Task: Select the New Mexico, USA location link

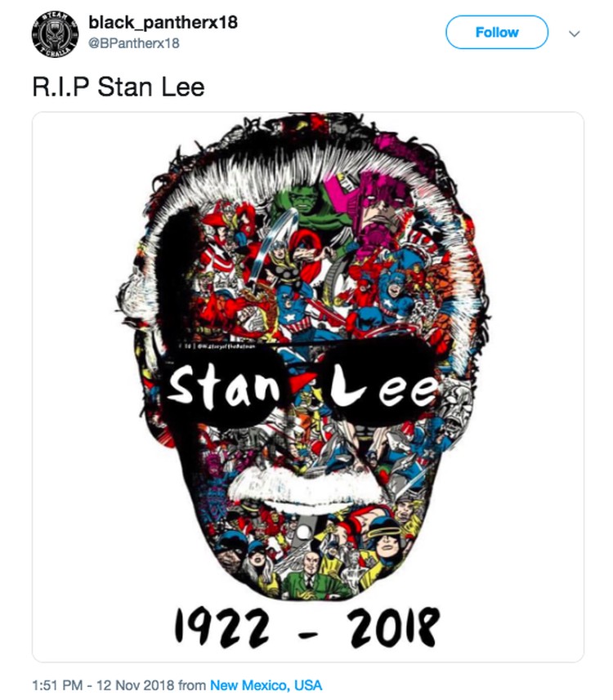Action: (266, 684)
